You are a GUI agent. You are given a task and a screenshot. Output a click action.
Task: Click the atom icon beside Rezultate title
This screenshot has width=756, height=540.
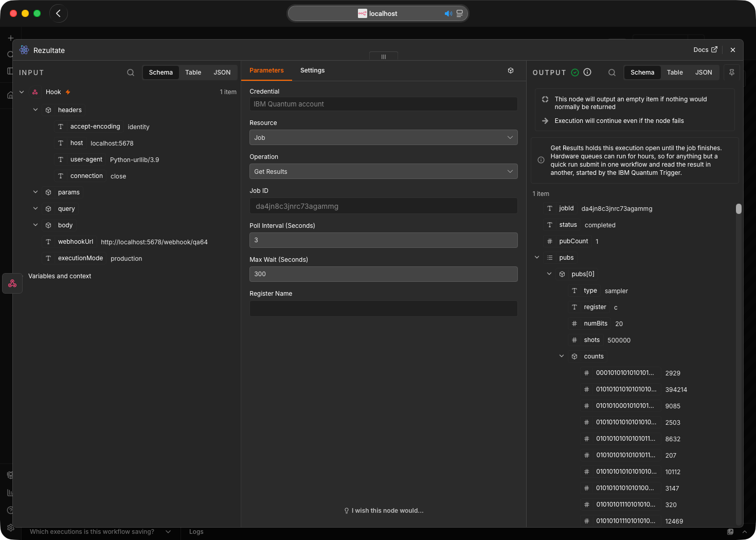[x=24, y=50]
